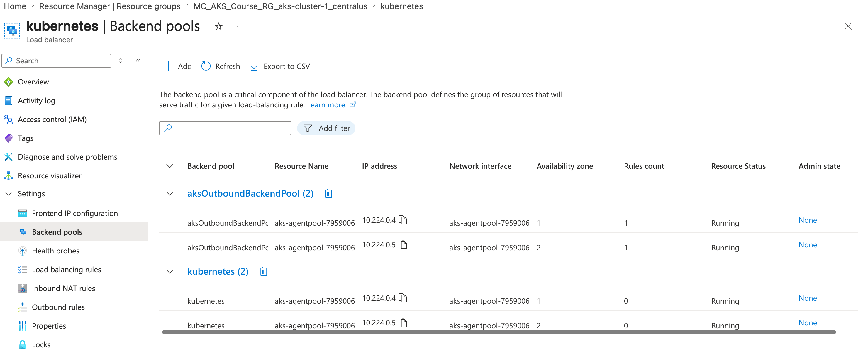Viewport: 868px width, 350px height.
Task: Open the kubernetes (2) pool link
Action: coord(218,271)
